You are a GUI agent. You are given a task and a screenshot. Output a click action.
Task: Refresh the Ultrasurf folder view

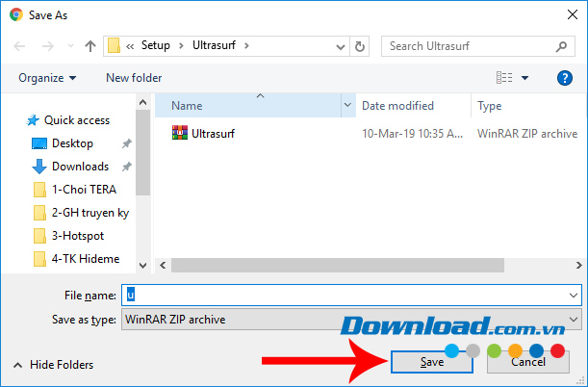[360, 46]
